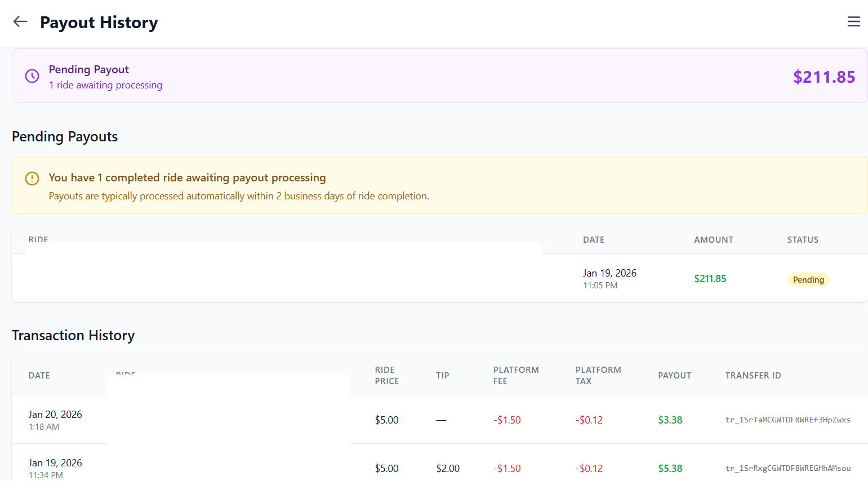
Task: Select the TIP column header
Action: click(x=442, y=375)
